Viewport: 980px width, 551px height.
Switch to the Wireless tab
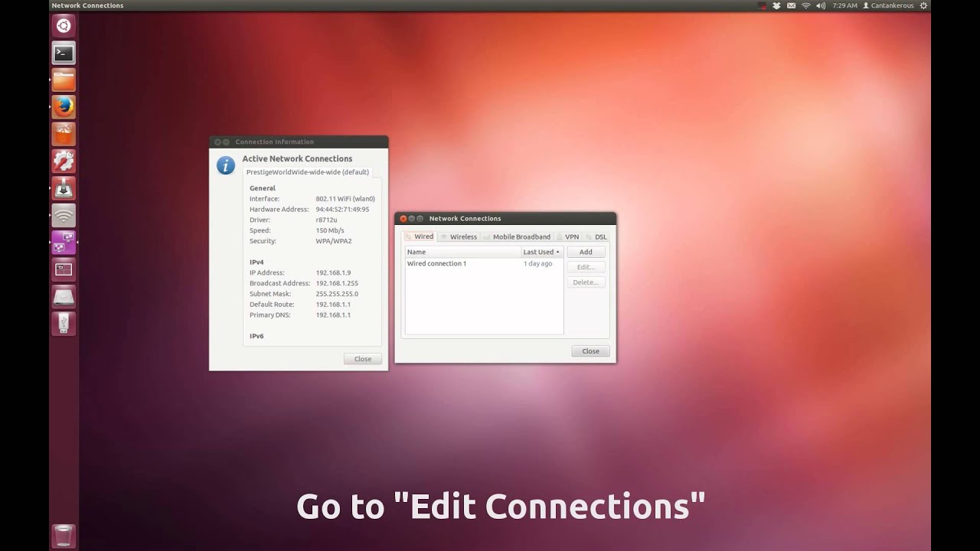tap(459, 236)
